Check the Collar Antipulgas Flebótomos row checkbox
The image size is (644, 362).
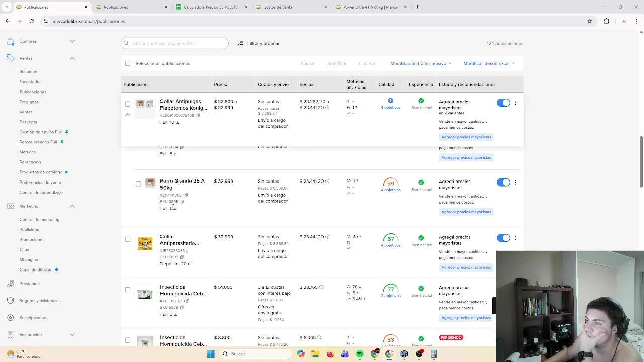[128, 104]
